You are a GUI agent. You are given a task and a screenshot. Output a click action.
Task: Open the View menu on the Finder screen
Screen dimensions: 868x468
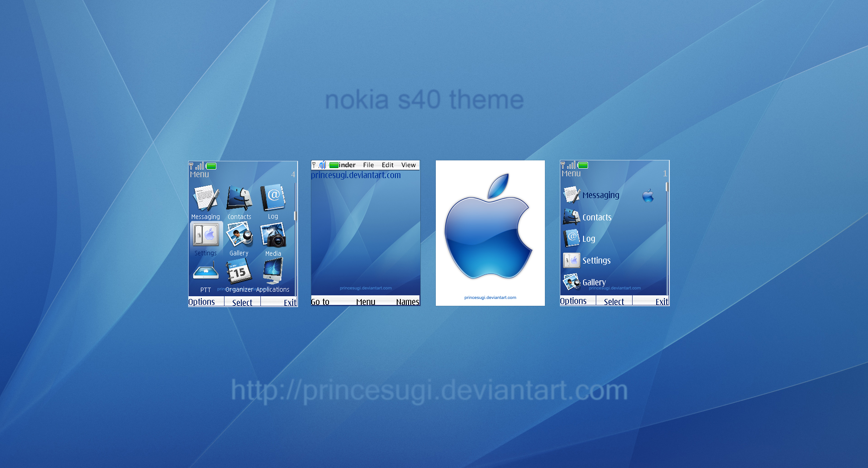point(409,165)
